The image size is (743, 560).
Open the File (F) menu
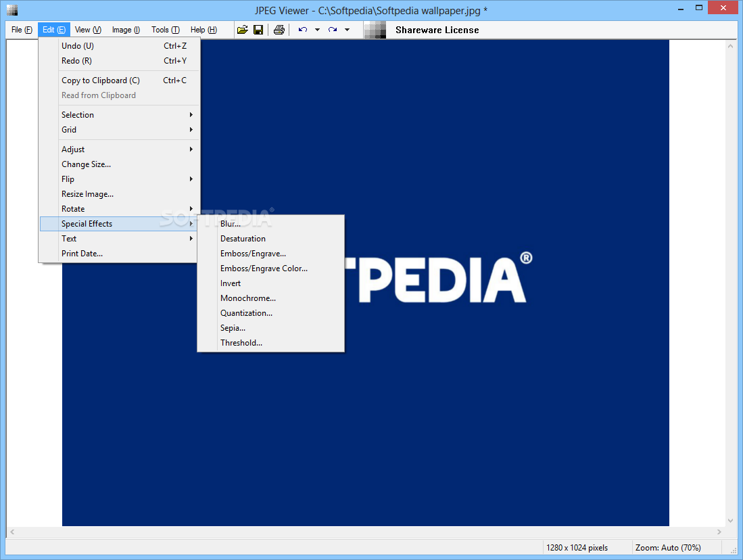(22, 30)
